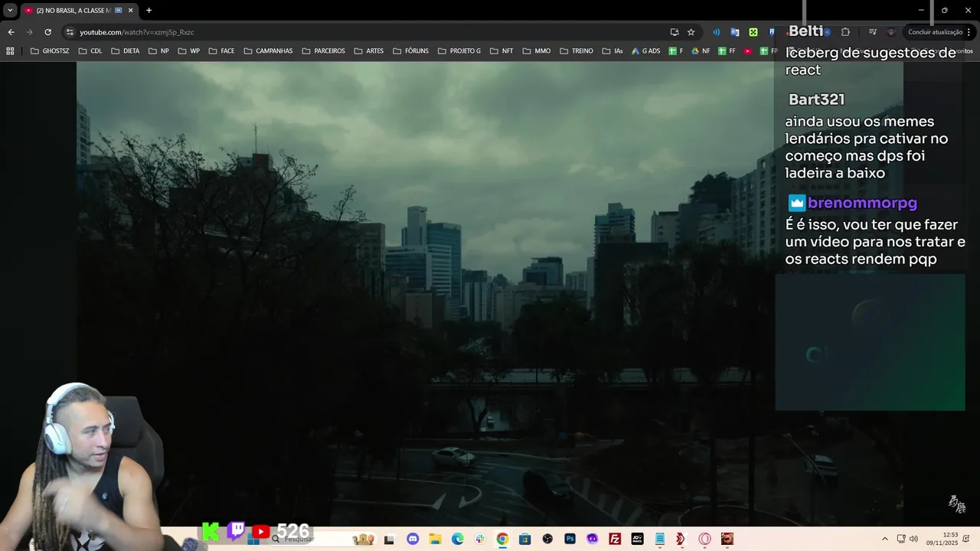Screen dimensions: 980x551
Task: Bookmark this page with star icon
Action: [691, 32]
